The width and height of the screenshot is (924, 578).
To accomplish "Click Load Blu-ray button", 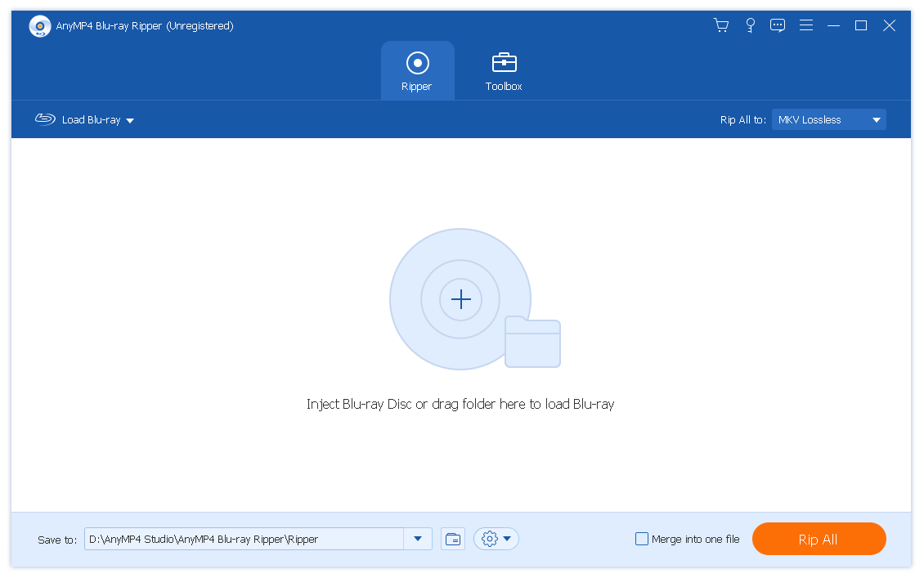I will click(78, 119).
